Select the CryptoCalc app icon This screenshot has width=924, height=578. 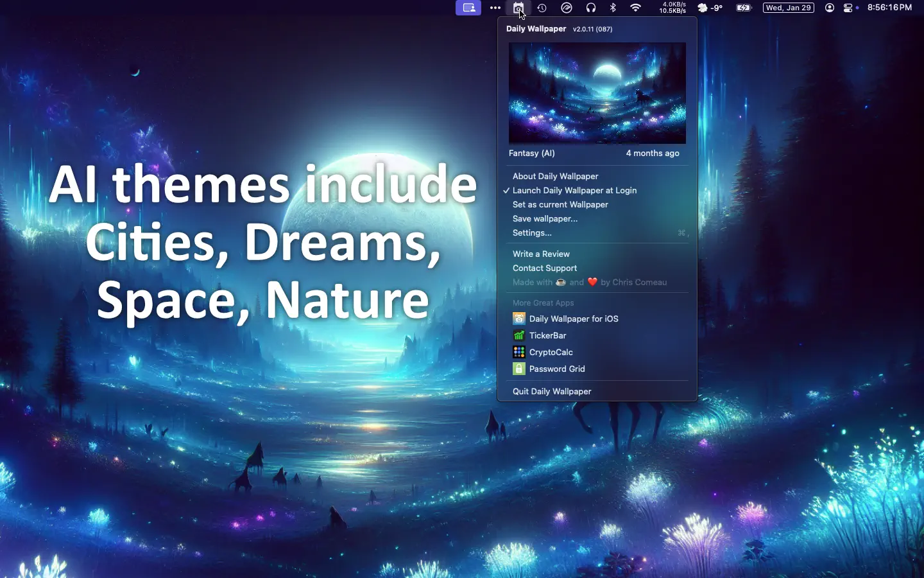tap(519, 352)
